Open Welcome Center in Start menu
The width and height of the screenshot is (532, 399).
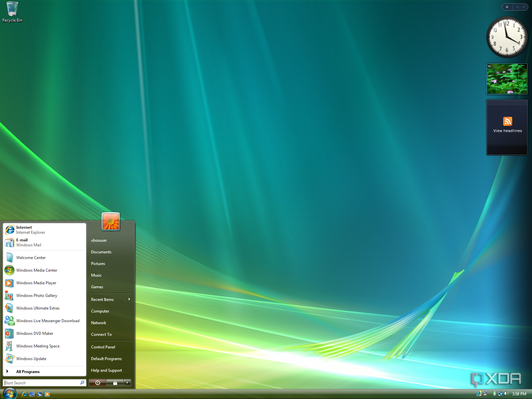coord(45,258)
